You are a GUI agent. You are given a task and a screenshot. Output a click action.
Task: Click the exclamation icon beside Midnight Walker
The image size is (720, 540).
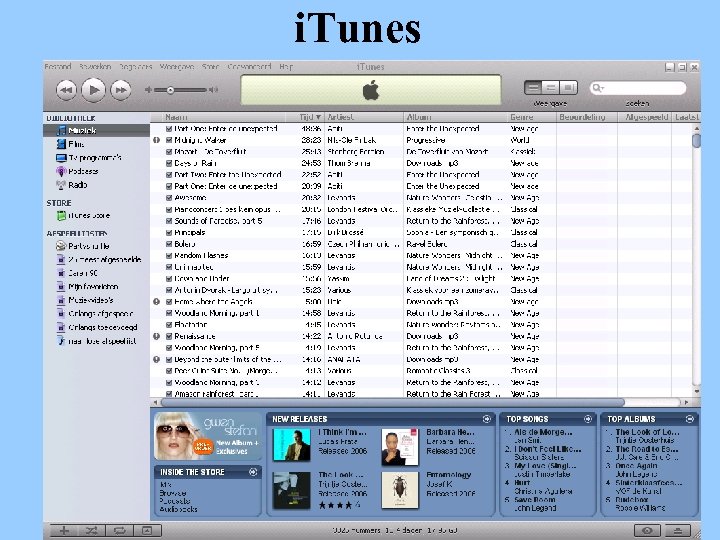pyautogui.click(x=157, y=141)
